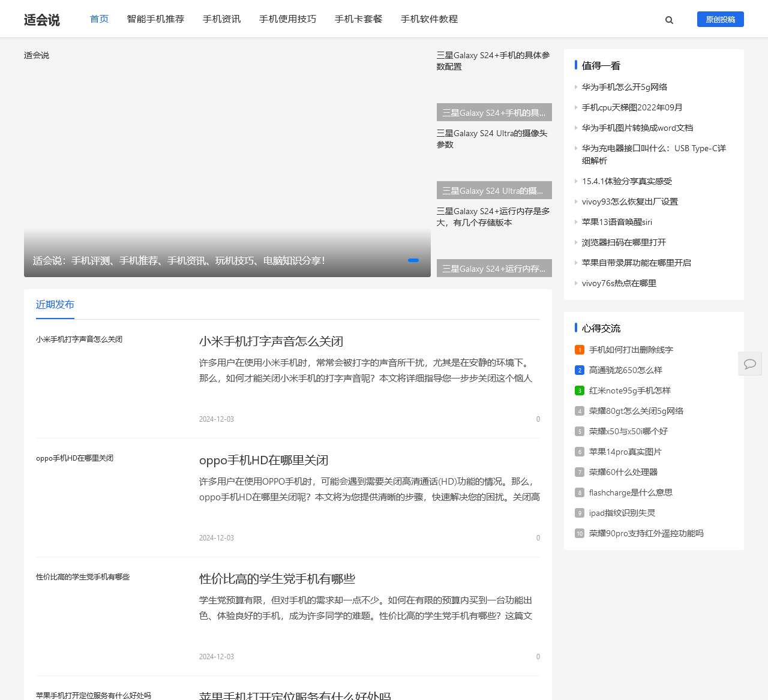Click the main banner carousel image
Screen dimensions: 768x700
coord(227,150)
